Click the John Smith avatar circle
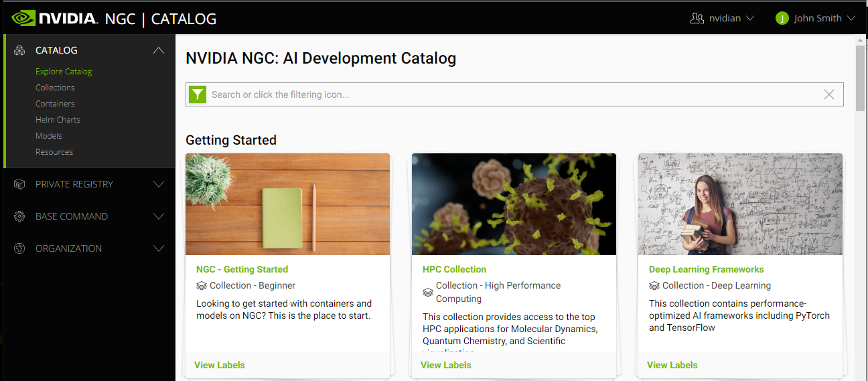The height and width of the screenshot is (381, 868). [782, 18]
